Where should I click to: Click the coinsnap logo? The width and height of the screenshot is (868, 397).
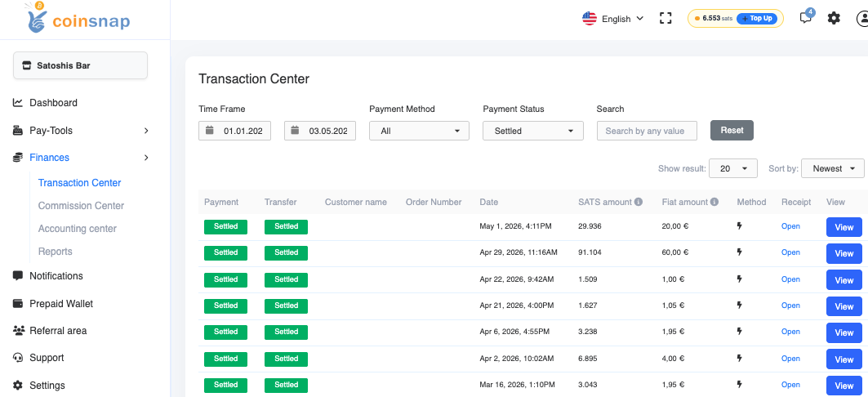(x=78, y=17)
